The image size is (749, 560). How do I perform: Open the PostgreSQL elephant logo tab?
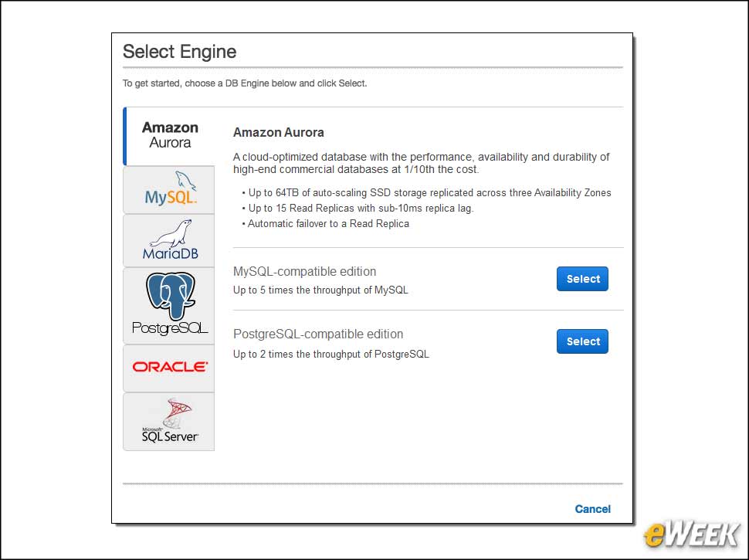(169, 306)
